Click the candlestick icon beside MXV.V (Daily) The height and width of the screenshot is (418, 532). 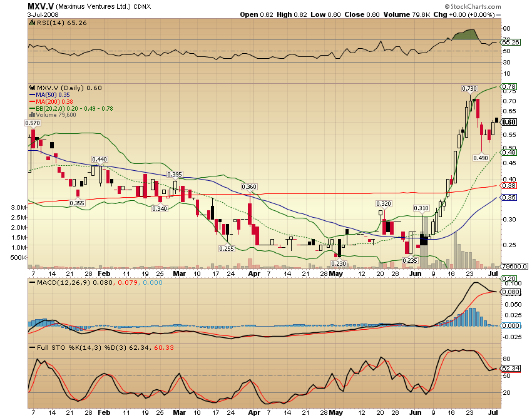(x=32, y=88)
